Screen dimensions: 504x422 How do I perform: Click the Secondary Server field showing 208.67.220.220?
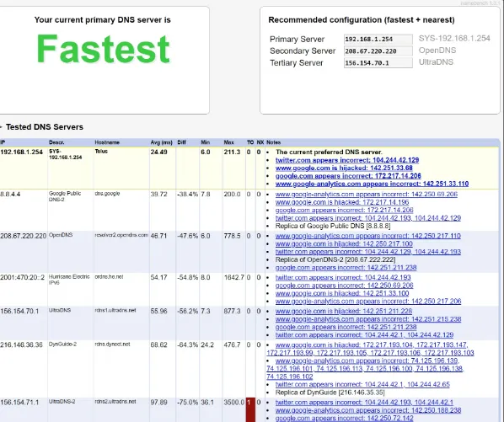378,51
